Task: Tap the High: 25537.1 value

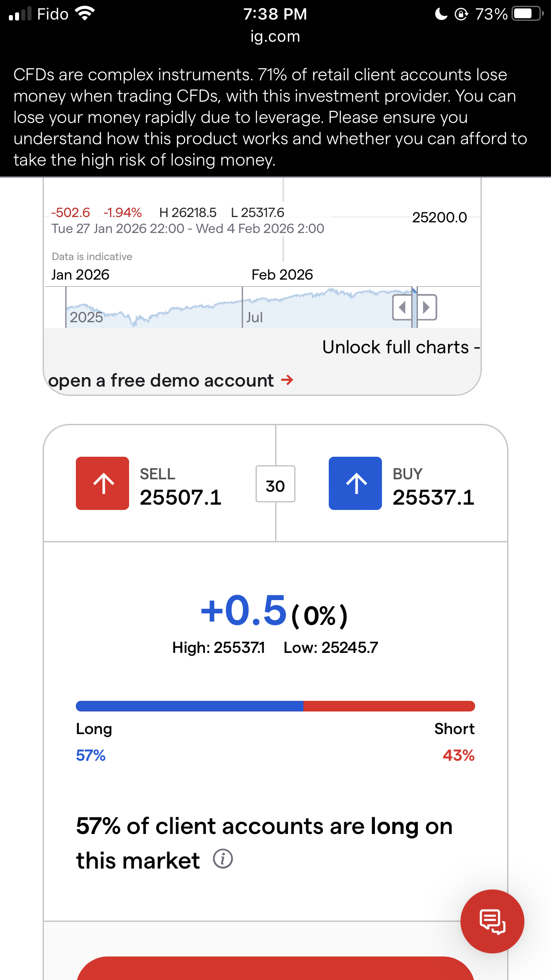Action: 218,648
